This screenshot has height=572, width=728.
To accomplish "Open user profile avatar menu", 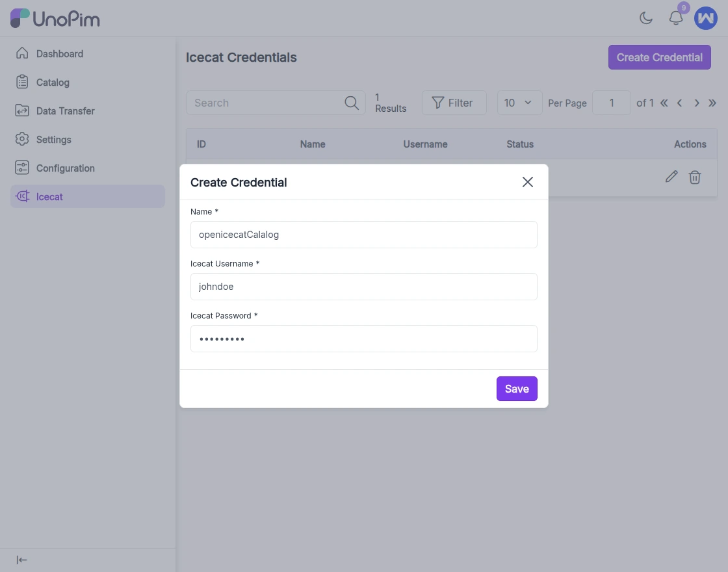I will (x=705, y=18).
